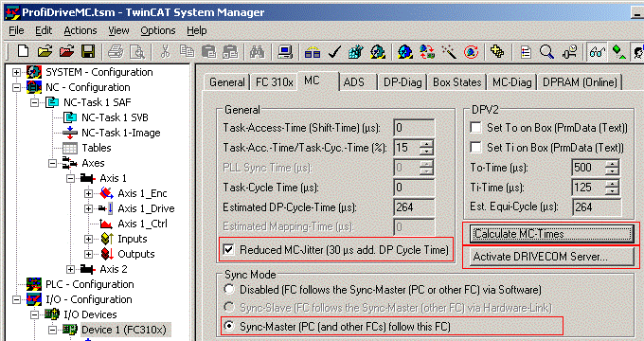Switch to the DP-Diag tab

coord(402,82)
